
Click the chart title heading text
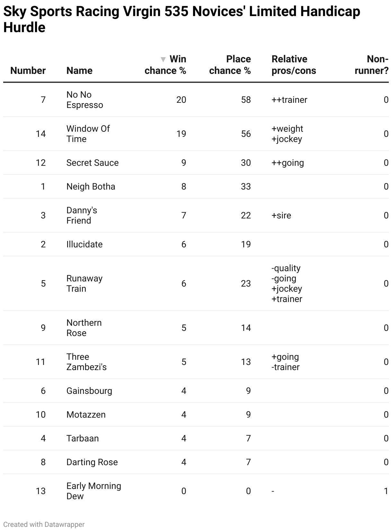(x=182, y=19)
